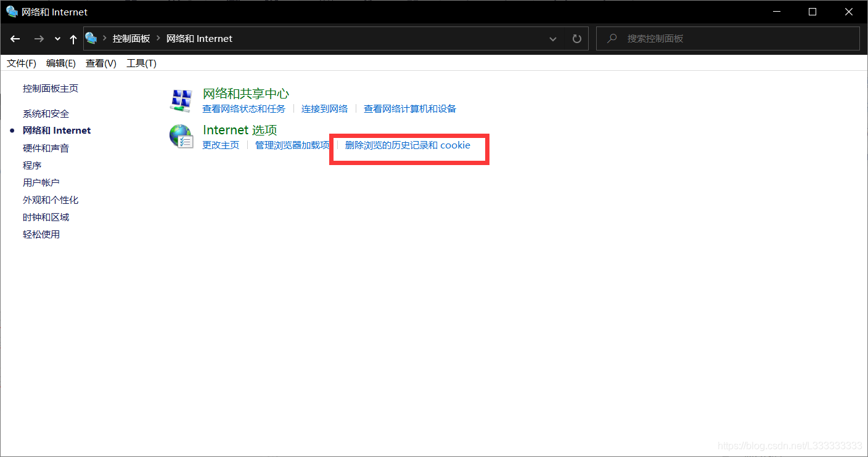Image resolution: width=868 pixels, height=457 pixels.
Task: Click the Refresh button
Action: 577,39
